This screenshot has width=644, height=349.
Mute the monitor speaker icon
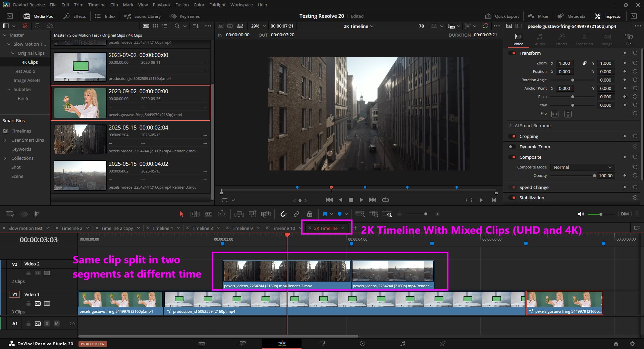point(581,214)
